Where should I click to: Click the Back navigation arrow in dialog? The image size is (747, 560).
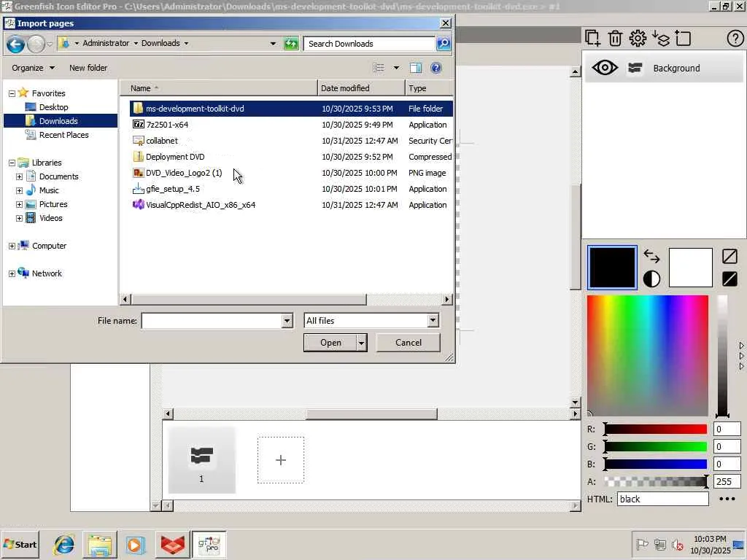coord(15,44)
